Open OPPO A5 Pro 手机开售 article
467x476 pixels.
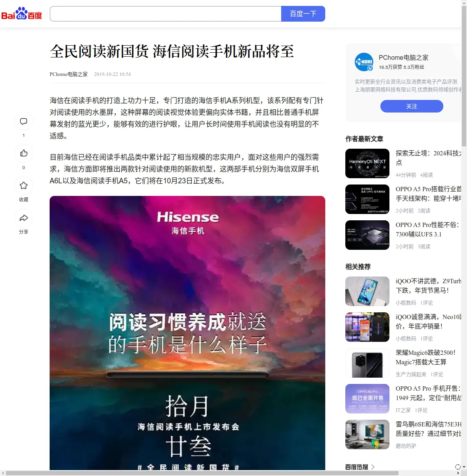pyautogui.click(x=428, y=393)
